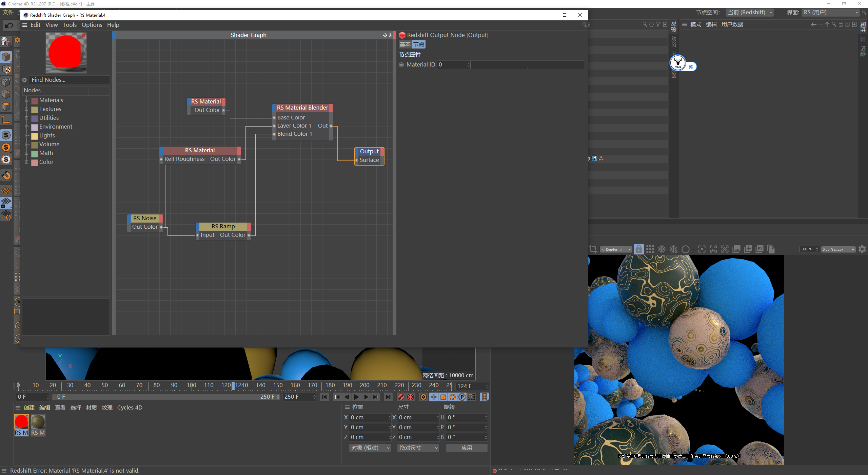Click Find Nodes search field
Viewport: 868px width, 475px height.
[x=70, y=80]
